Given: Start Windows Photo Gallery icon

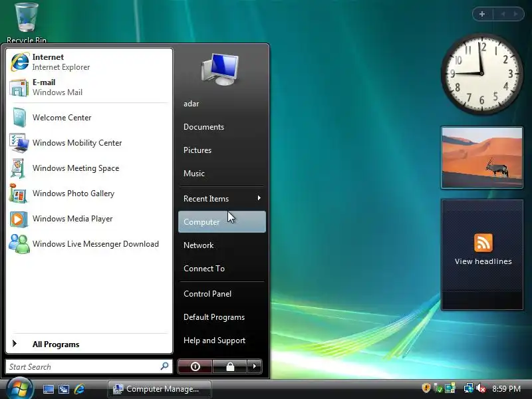Looking at the screenshot, I should (19, 194).
